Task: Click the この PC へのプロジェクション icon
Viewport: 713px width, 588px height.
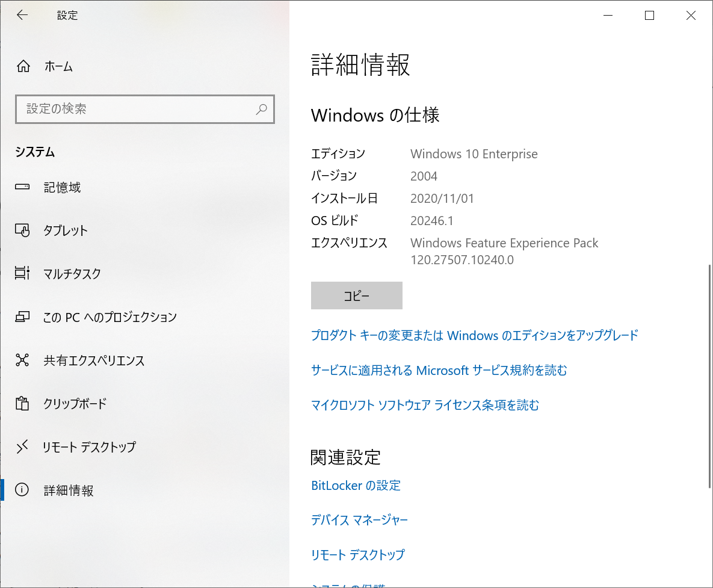Action: point(22,317)
